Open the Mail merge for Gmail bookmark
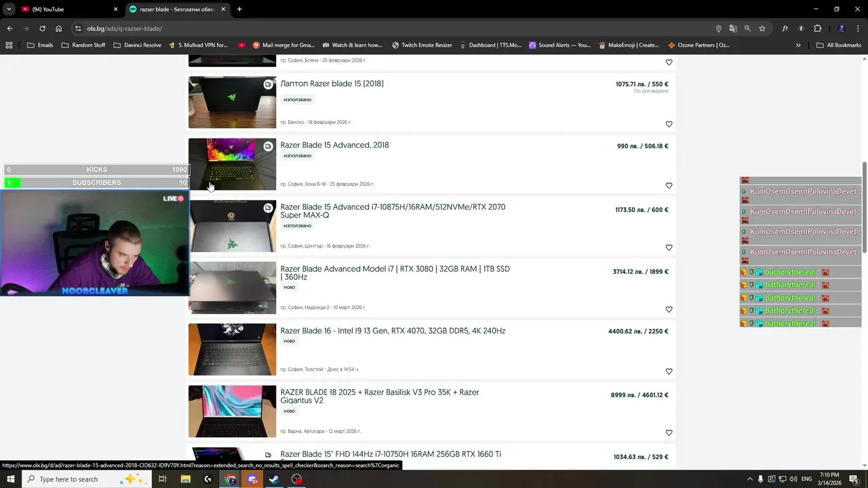 click(x=283, y=45)
